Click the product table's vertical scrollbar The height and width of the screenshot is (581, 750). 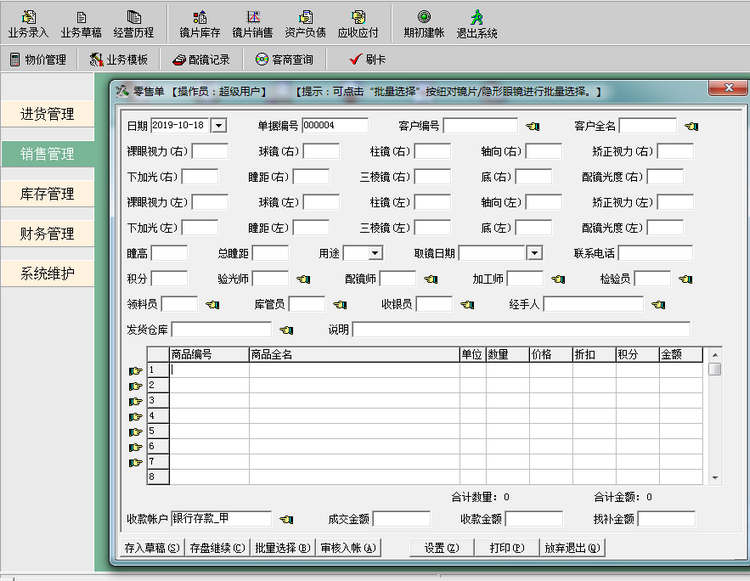coord(714,420)
